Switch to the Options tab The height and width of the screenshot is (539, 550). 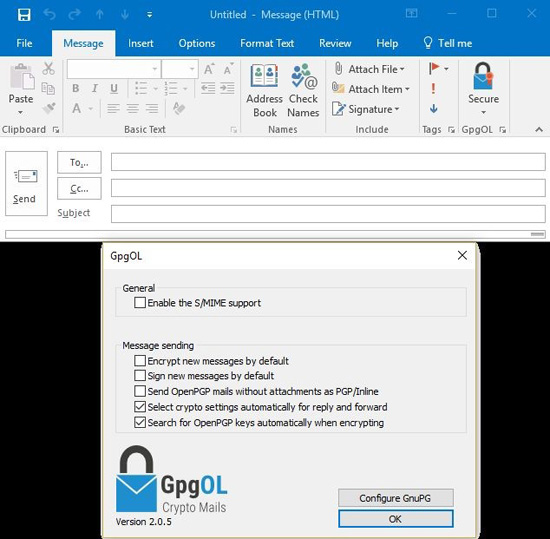pyautogui.click(x=196, y=43)
